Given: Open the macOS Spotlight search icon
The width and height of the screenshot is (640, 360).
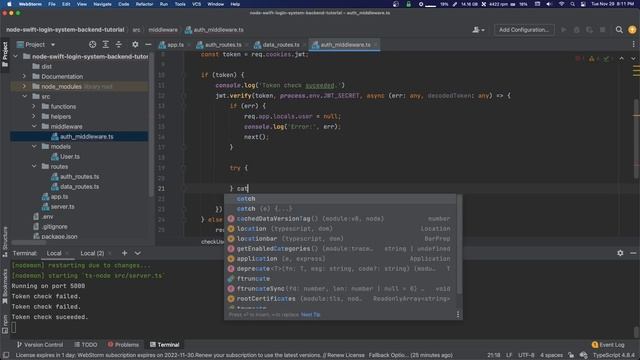Looking at the screenshot, I should point(572,4).
